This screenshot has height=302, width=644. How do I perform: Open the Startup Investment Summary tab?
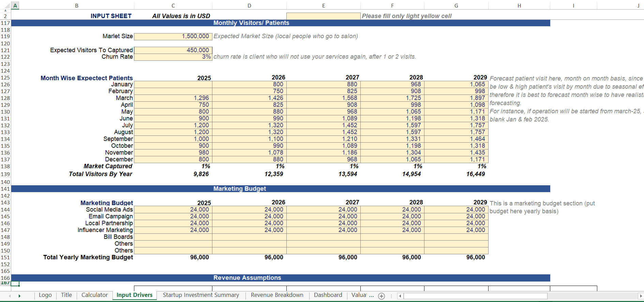[201, 295]
